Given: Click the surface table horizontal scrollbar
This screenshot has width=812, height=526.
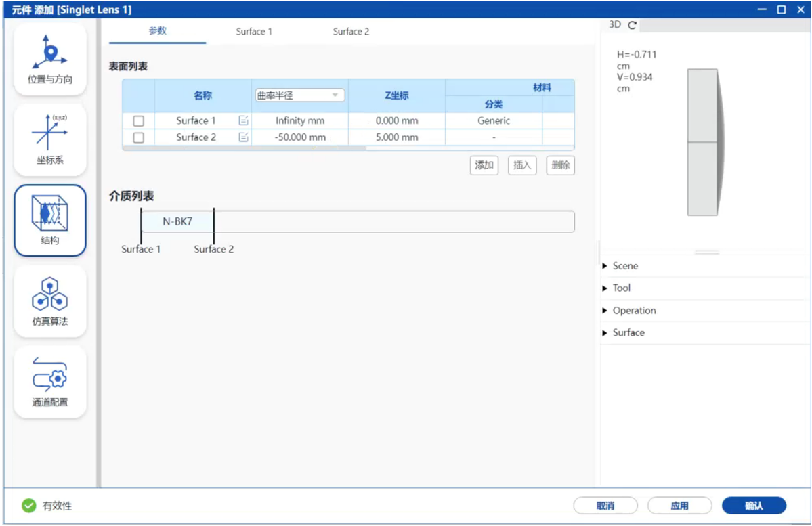Looking at the screenshot, I should pyautogui.click(x=244, y=148).
